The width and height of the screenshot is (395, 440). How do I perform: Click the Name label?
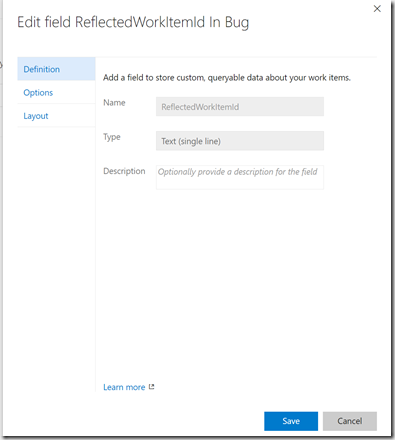point(114,103)
